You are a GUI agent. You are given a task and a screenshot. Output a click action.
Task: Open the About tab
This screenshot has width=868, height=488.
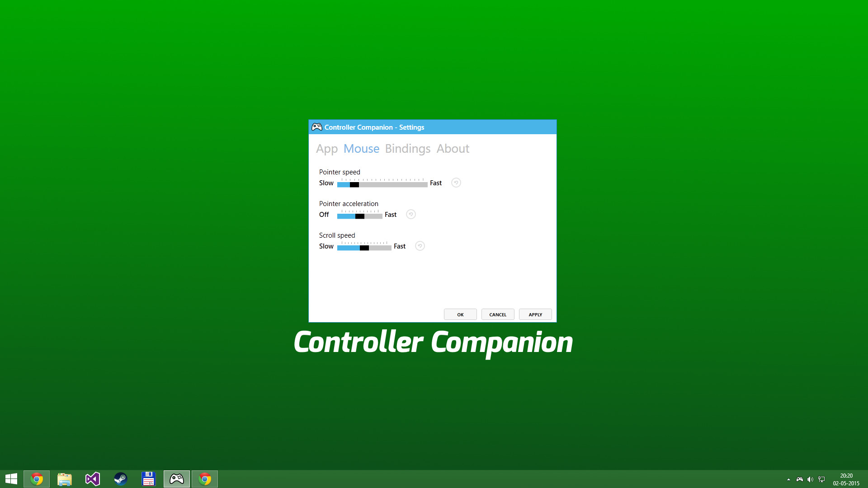click(x=453, y=149)
